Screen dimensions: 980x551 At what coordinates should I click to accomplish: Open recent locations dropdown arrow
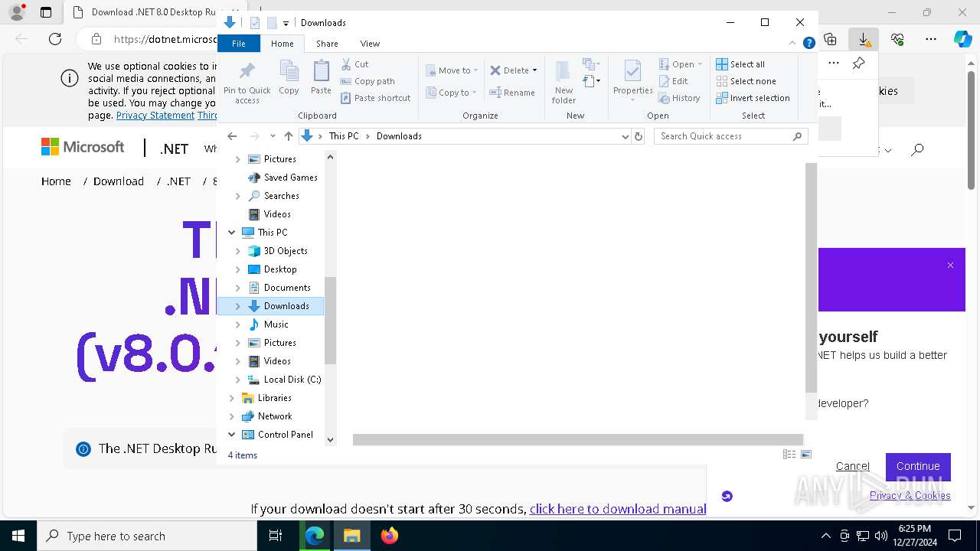point(273,136)
